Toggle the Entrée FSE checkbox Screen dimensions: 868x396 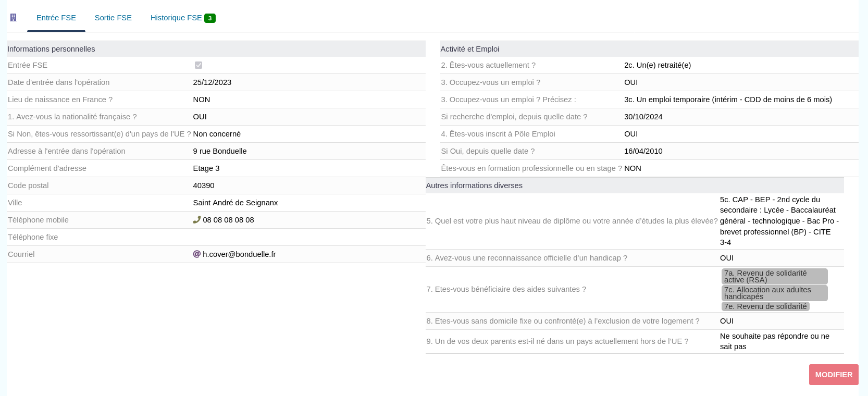199,65
